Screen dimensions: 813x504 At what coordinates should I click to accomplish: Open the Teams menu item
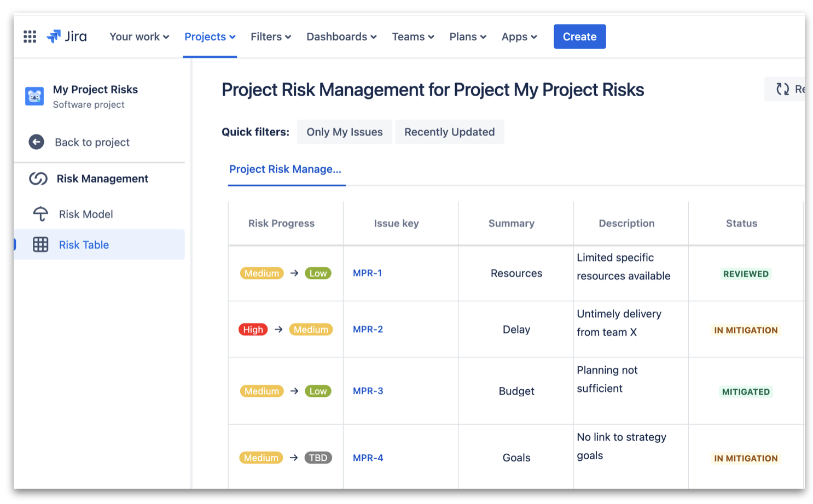(413, 36)
